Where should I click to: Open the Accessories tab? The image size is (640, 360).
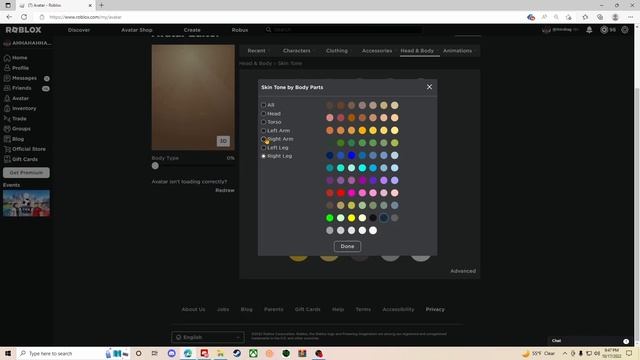377,51
